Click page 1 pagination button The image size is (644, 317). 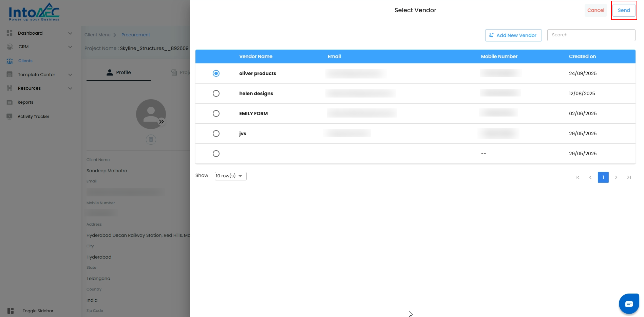[x=603, y=177]
